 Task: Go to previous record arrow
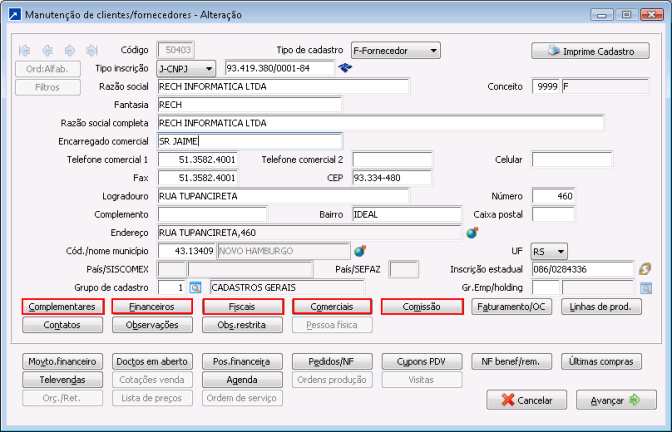pyautogui.click(x=47, y=51)
